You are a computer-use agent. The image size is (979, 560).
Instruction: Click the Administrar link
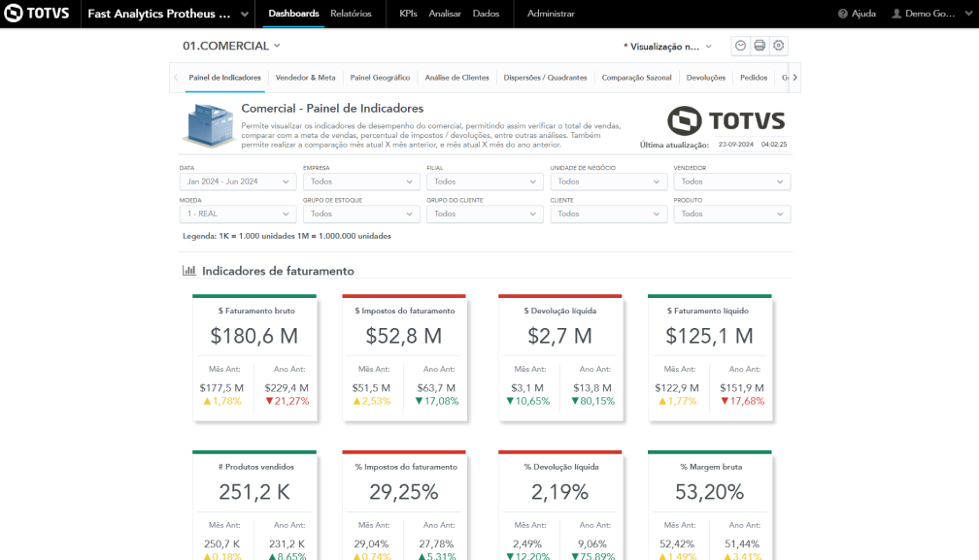(x=551, y=14)
